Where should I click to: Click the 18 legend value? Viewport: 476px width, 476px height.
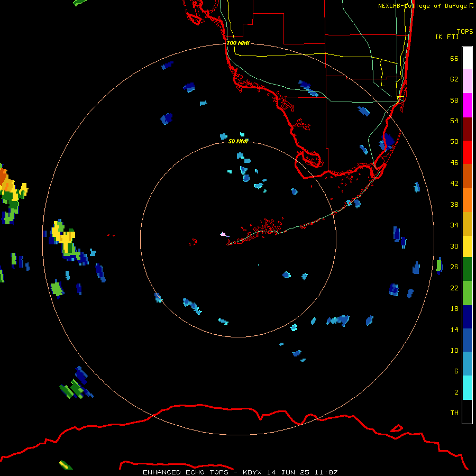[454, 309]
